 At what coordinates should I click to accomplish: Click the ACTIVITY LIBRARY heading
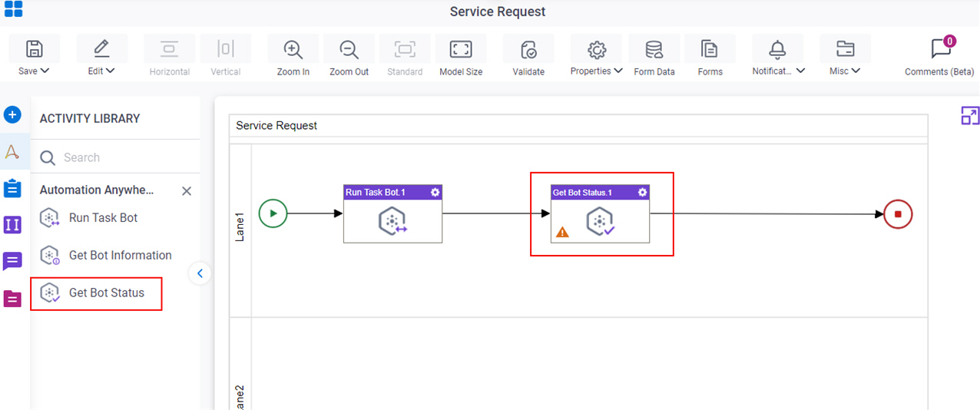tap(90, 119)
